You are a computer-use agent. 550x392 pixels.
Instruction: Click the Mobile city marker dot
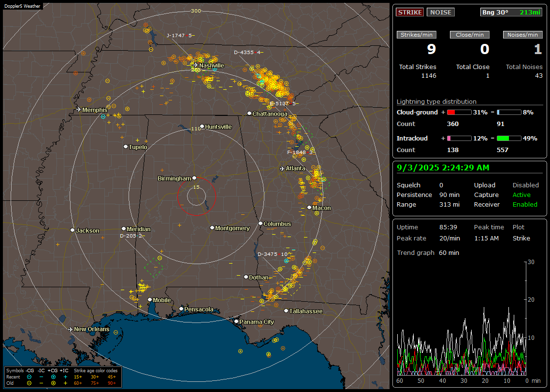[x=150, y=299]
